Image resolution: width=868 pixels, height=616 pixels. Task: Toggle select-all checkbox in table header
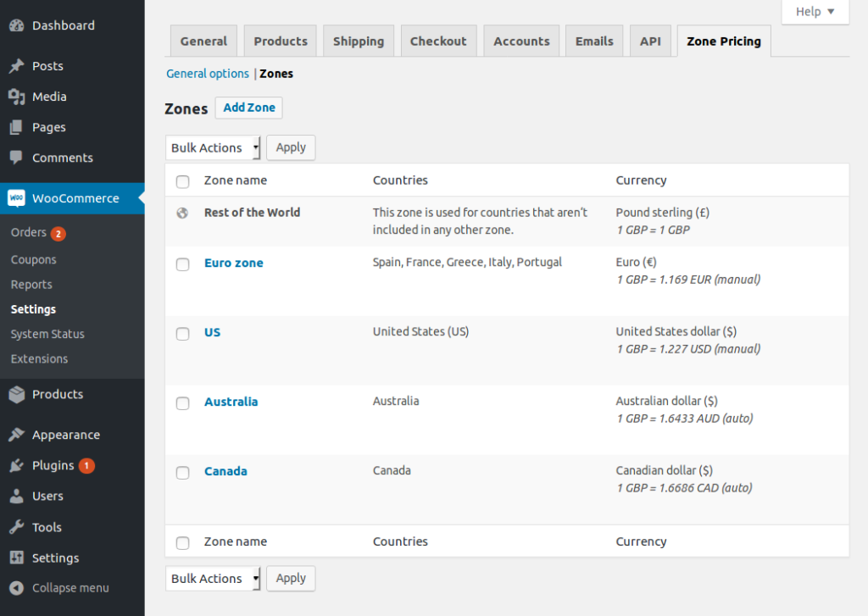182,181
